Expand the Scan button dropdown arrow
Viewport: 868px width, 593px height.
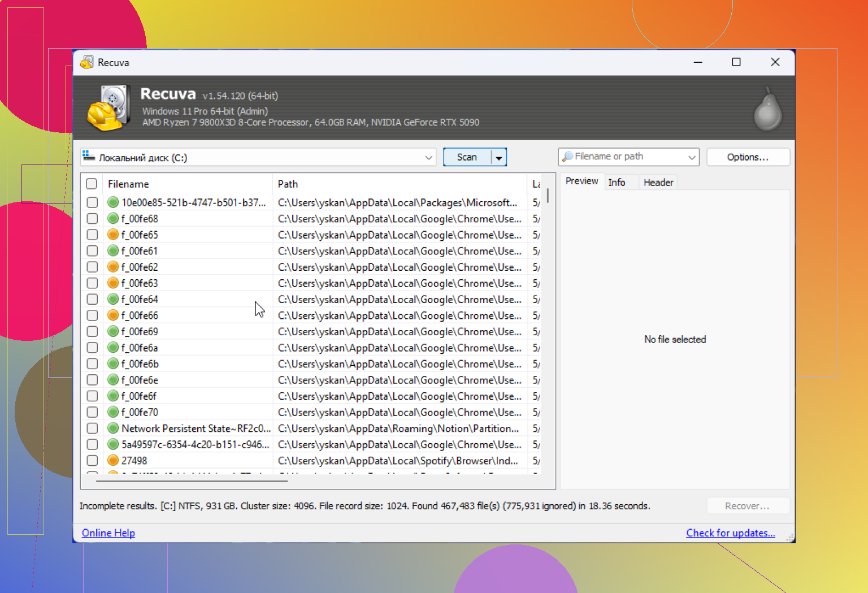click(x=498, y=158)
